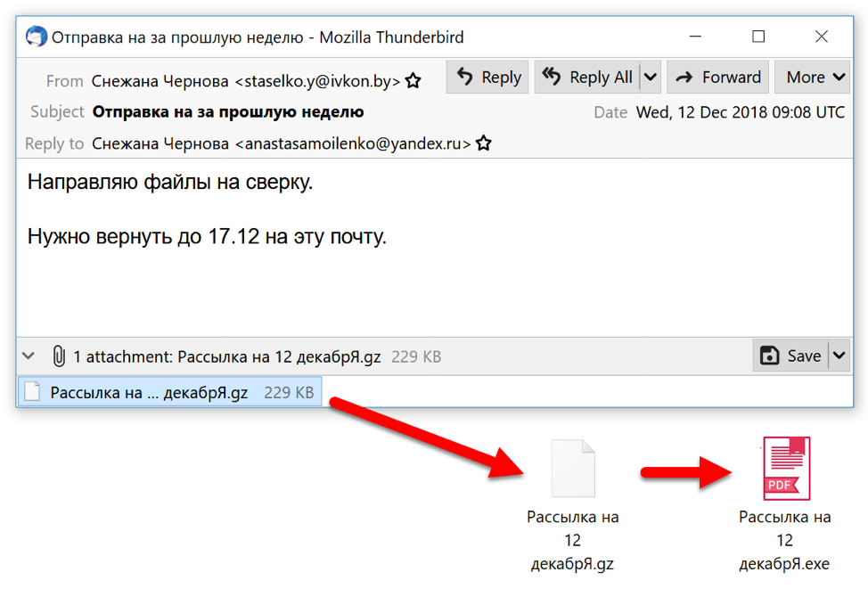This screenshot has width=868, height=605.
Task: Open the Reply All dropdown arrow
Action: pyautogui.click(x=651, y=78)
